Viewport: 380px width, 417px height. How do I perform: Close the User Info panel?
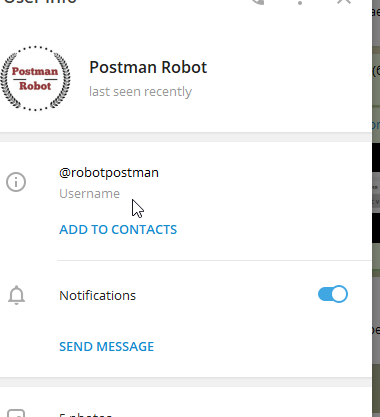point(344,2)
